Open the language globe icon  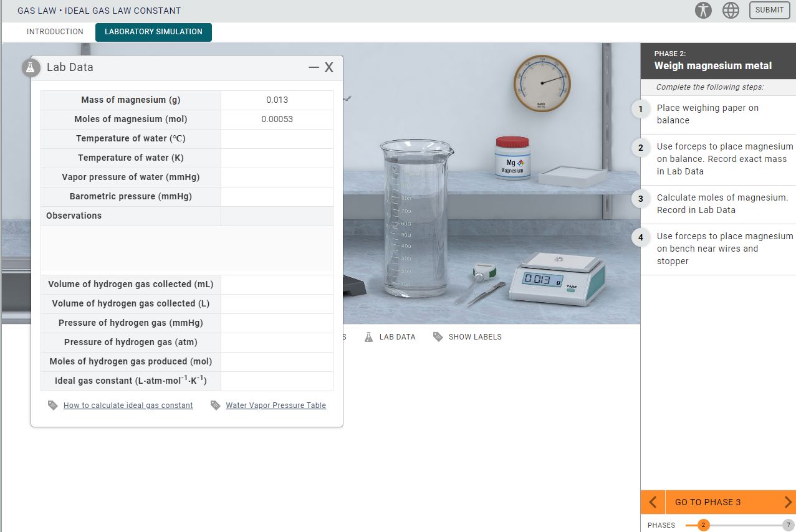(x=731, y=10)
